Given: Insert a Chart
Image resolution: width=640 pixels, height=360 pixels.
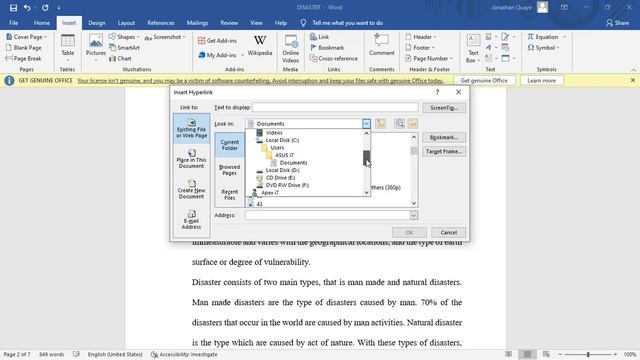Looking at the screenshot, I should [120, 58].
